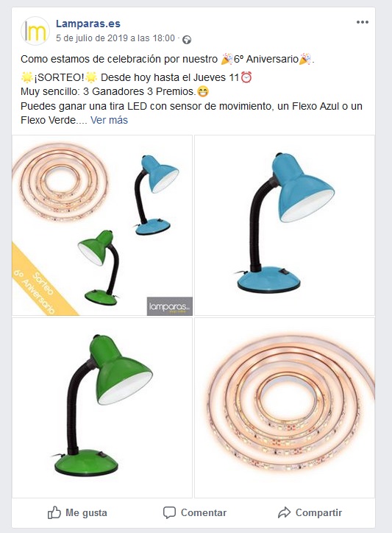Screen dimensions: 392x533
Task: Open the post timestamp 5 de julio de 2019
Action: [115, 38]
